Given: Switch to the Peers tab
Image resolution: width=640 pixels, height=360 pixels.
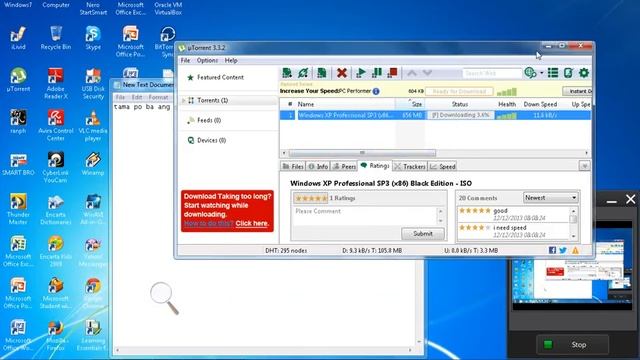Looking at the screenshot, I should (344, 166).
